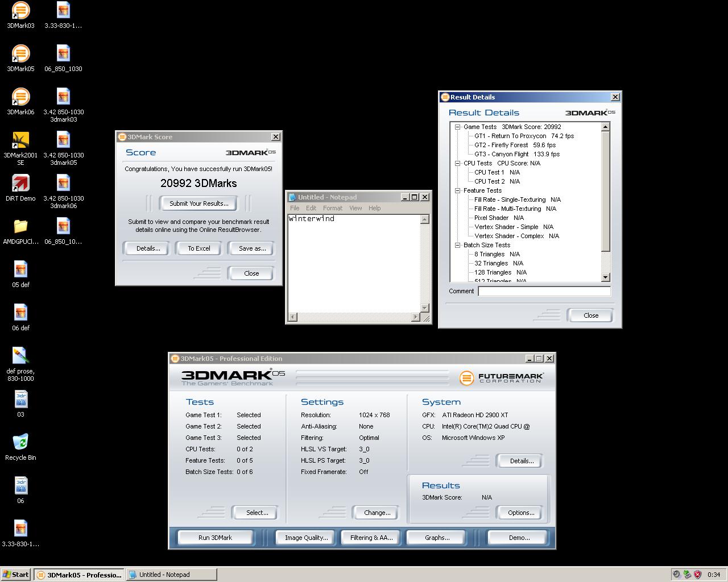Screen dimensions: 728x582
Task: Click the red shield tray icon
Action: coord(697,575)
